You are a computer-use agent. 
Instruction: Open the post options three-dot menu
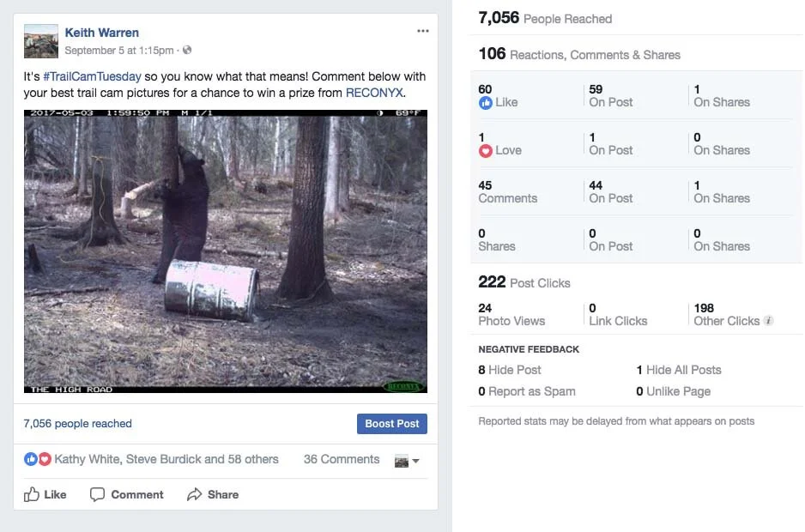422,32
